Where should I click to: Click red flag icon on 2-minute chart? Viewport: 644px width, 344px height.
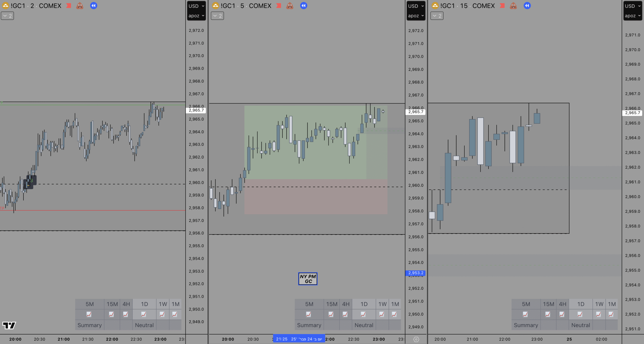click(68, 6)
